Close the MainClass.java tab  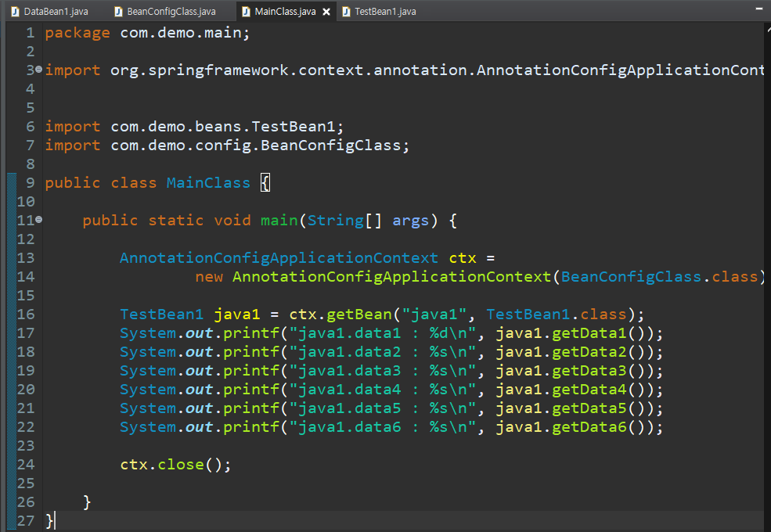click(326, 12)
